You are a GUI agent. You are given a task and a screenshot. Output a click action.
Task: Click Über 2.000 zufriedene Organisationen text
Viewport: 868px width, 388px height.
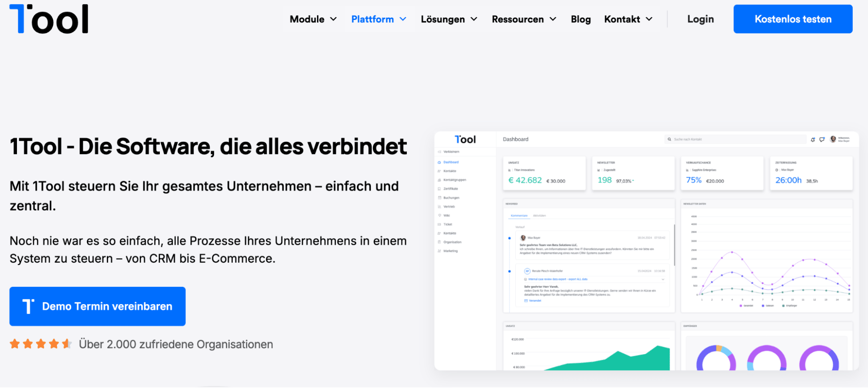coord(176,345)
